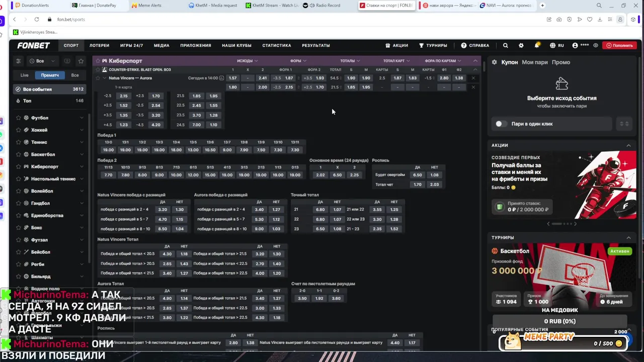Screen dimensions: 644x362
Task: Favorite the Natus Vincere — Aurora match star
Action: click(x=98, y=78)
